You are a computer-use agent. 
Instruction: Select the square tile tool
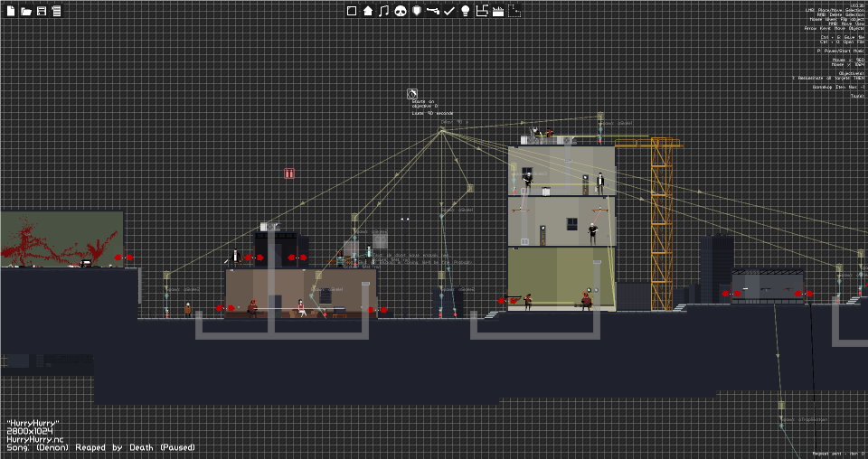pyautogui.click(x=352, y=11)
